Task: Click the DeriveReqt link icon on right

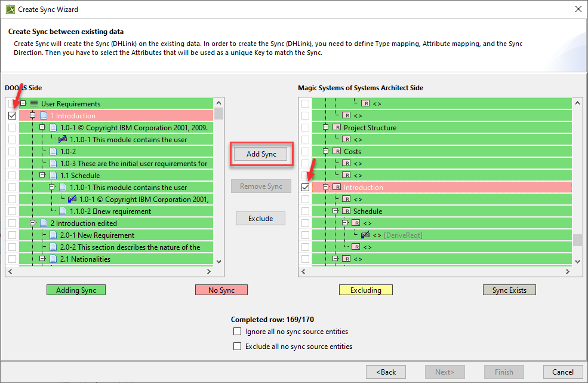Action: point(365,235)
